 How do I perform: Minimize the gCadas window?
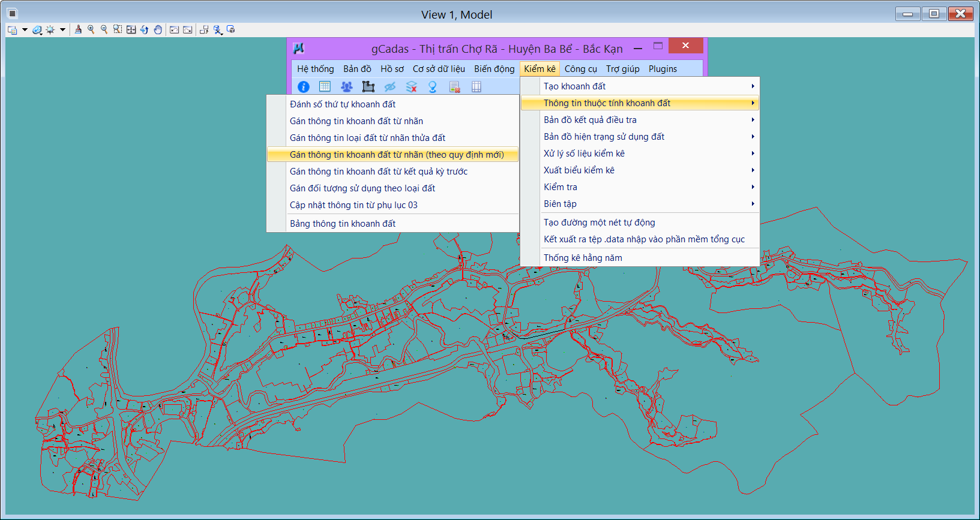638,48
